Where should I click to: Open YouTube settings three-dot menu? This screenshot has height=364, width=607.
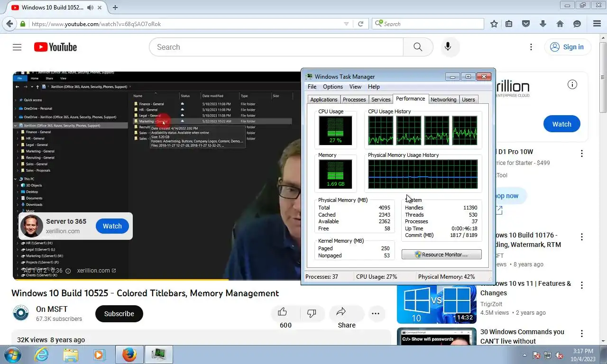(531, 47)
